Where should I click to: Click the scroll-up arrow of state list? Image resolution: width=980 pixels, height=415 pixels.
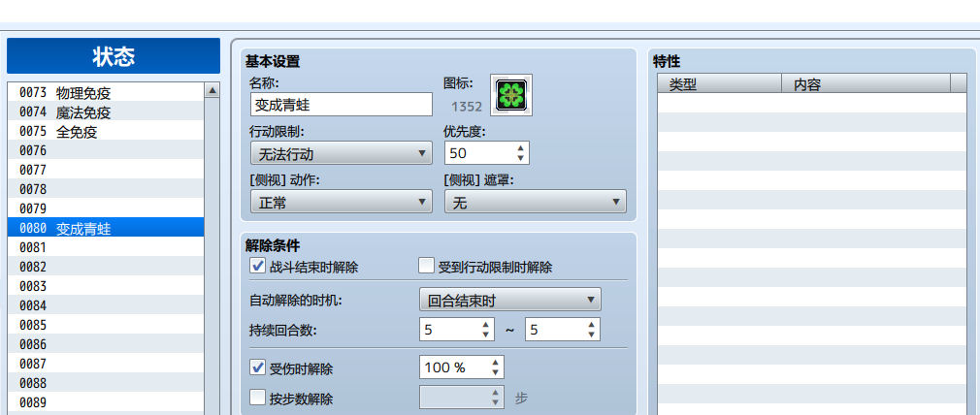tap(212, 90)
